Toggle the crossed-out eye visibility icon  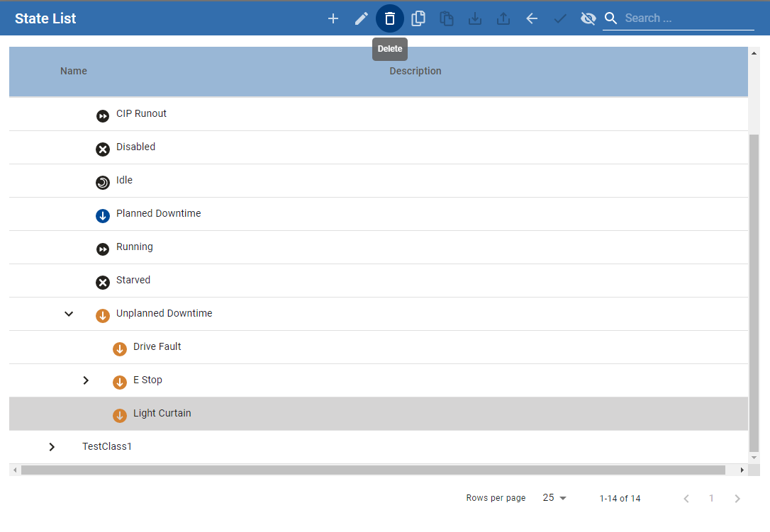pyautogui.click(x=588, y=18)
